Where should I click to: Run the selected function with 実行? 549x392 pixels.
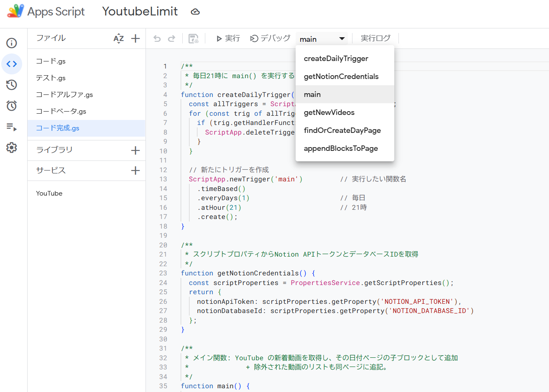[228, 38]
